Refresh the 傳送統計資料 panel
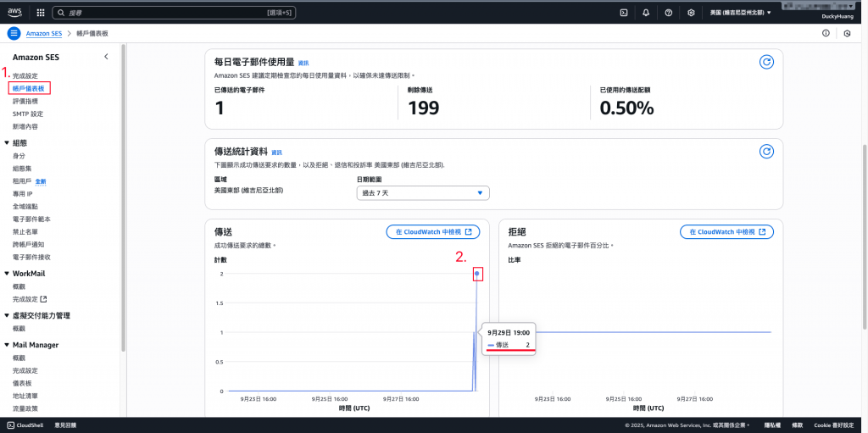The height and width of the screenshot is (433, 868). (x=766, y=152)
